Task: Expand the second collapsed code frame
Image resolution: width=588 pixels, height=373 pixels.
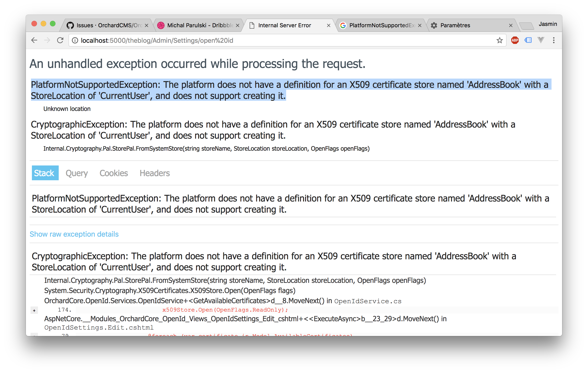Action: click(x=34, y=335)
